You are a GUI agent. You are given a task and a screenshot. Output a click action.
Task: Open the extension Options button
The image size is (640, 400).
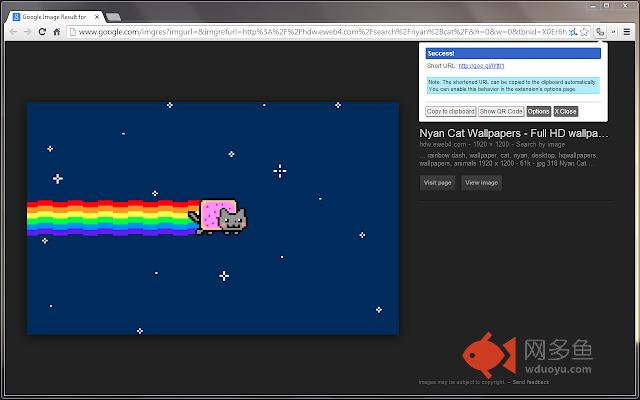538,111
